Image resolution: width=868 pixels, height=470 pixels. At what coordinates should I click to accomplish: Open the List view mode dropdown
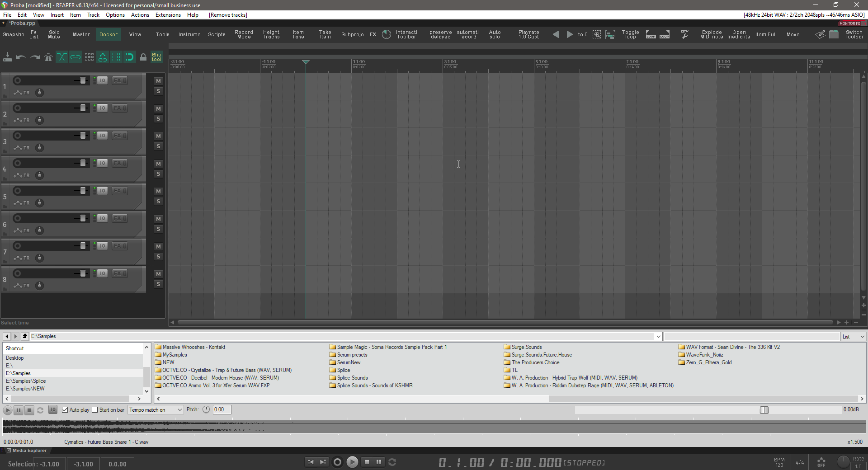pos(854,336)
